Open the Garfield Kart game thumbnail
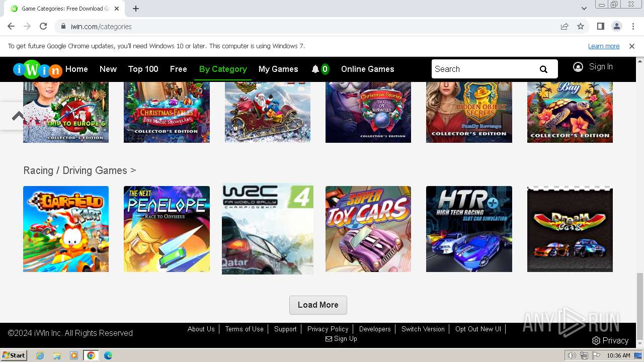Image resolution: width=644 pixels, height=362 pixels. pos(66,229)
